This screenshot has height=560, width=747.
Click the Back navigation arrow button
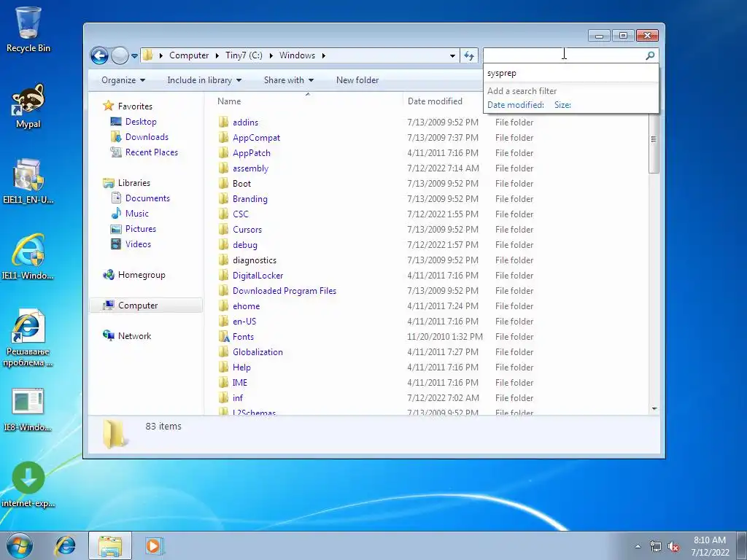99,55
